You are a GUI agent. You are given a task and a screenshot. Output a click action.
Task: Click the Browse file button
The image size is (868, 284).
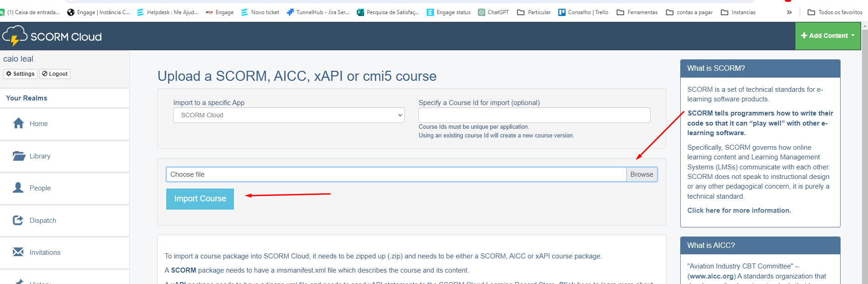click(x=642, y=174)
